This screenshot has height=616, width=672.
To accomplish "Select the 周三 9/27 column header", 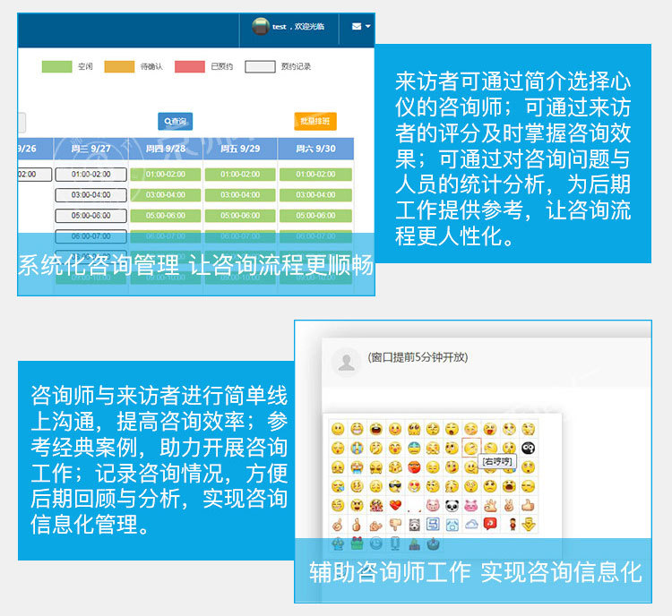I will click(x=90, y=149).
